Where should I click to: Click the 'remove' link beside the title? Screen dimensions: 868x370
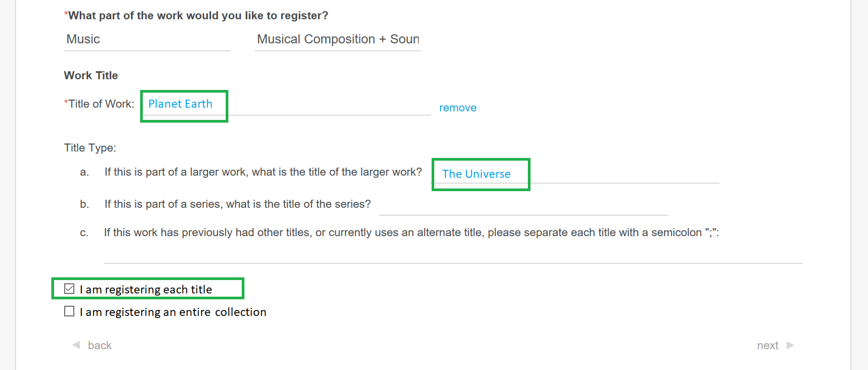[457, 108]
